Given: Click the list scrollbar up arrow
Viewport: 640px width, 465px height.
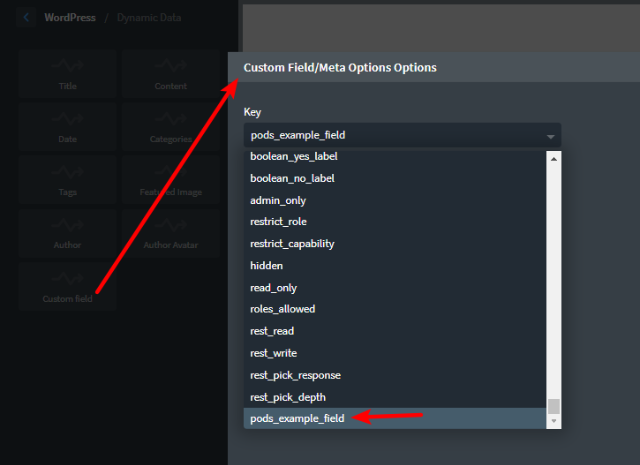Looking at the screenshot, I should (554, 159).
